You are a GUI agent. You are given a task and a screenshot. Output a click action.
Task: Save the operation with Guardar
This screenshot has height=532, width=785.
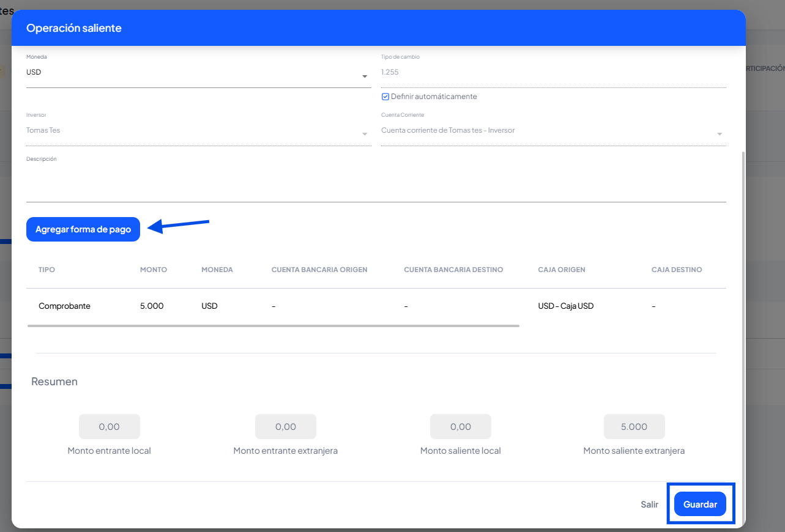[x=700, y=504]
